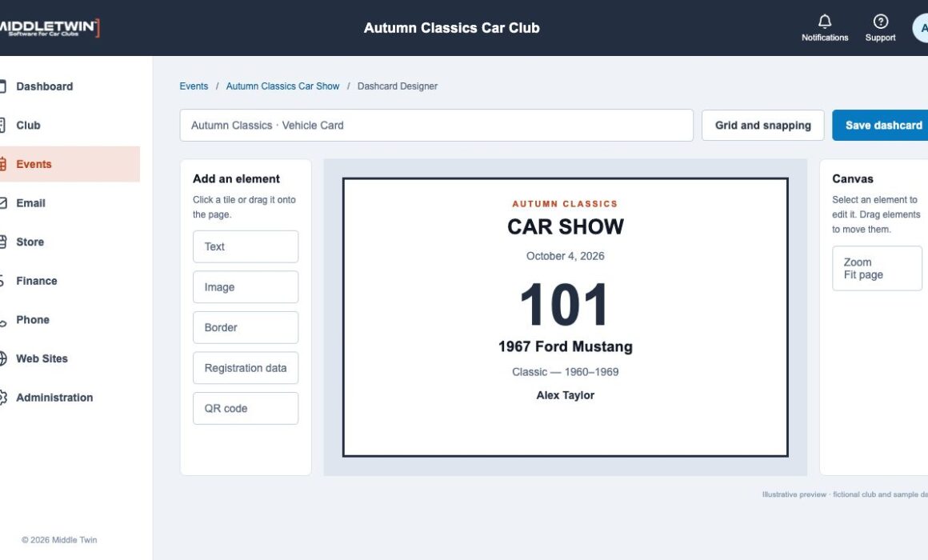Click the Web Sites globe icon
The height and width of the screenshot is (560, 928).
click(2, 358)
